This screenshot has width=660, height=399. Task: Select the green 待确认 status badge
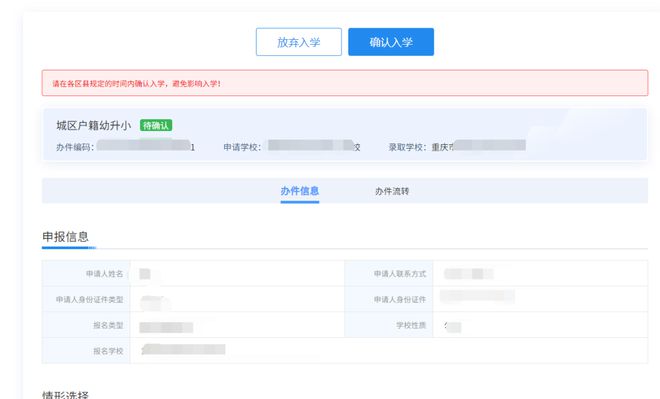click(156, 125)
